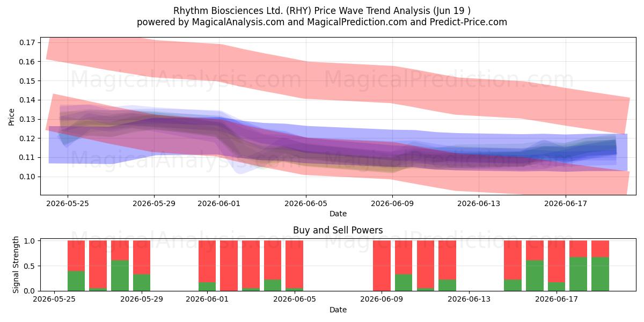This screenshot has height=322, width=644.
Task: Click the 2026-06-05 date tick on power chart
Action: 295,299
